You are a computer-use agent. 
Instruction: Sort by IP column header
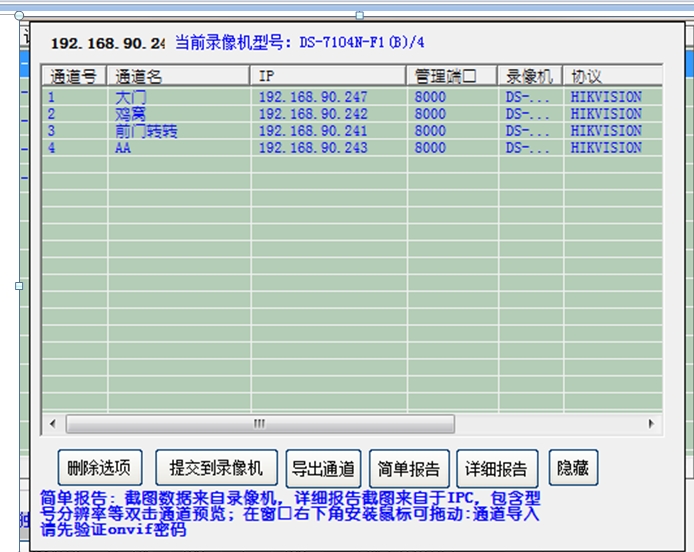(x=328, y=76)
